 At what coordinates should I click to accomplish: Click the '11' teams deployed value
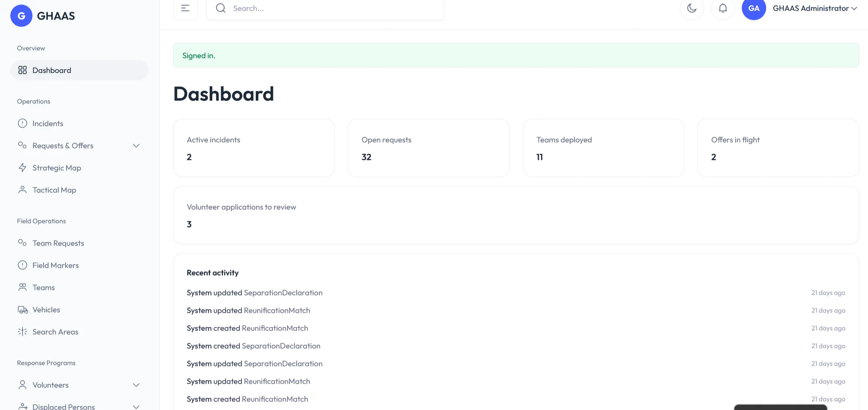click(x=540, y=157)
